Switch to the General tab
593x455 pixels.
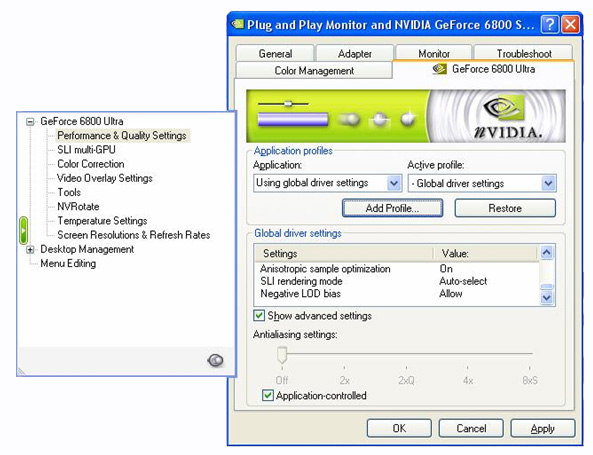275,54
